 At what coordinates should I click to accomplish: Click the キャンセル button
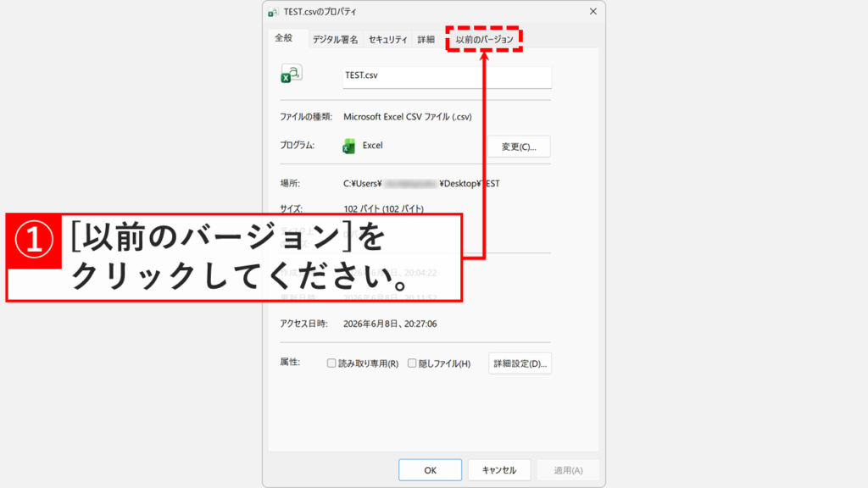498,469
